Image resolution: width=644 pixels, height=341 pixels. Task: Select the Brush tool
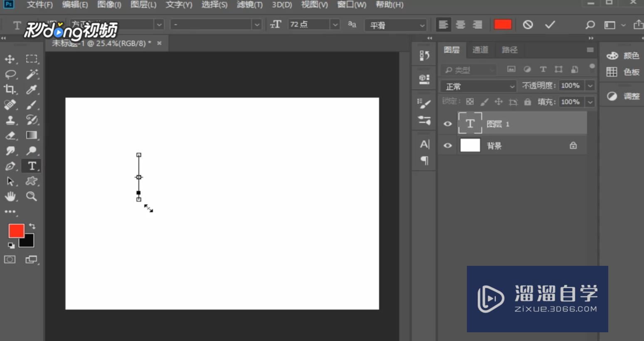point(32,105)
